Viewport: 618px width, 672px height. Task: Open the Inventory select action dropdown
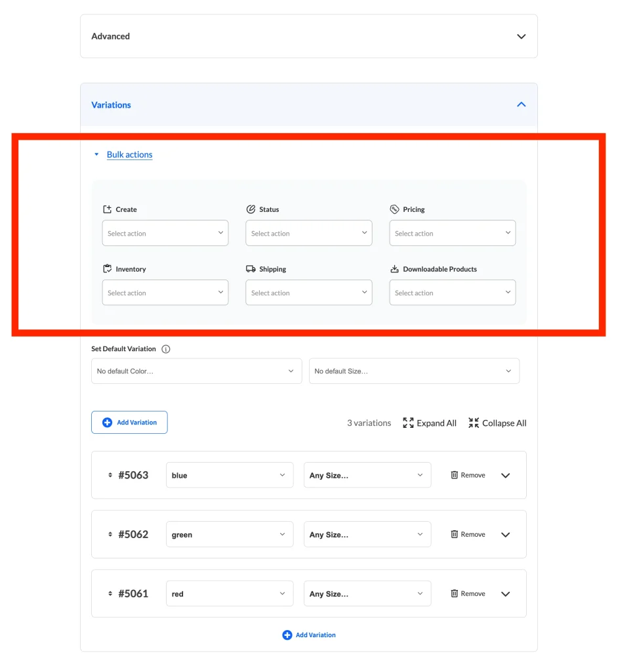click(x=165, y=293)
